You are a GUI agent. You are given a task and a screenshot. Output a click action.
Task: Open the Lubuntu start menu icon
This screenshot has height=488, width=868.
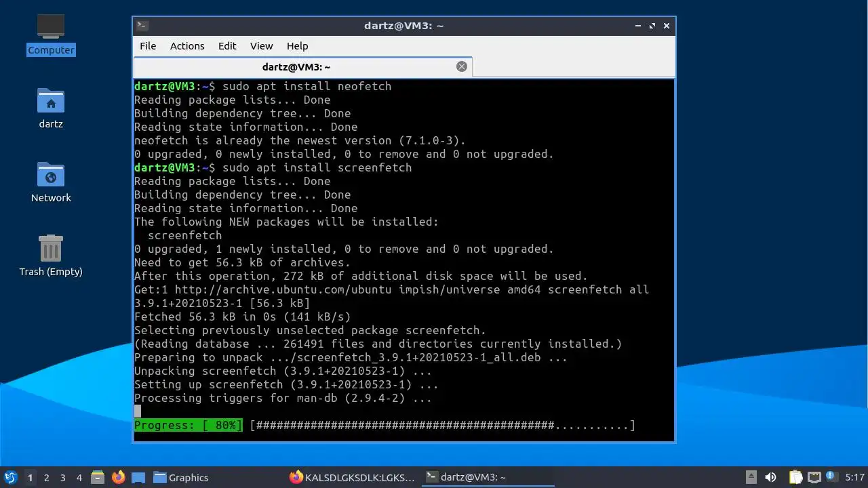(x=10, y=477)
